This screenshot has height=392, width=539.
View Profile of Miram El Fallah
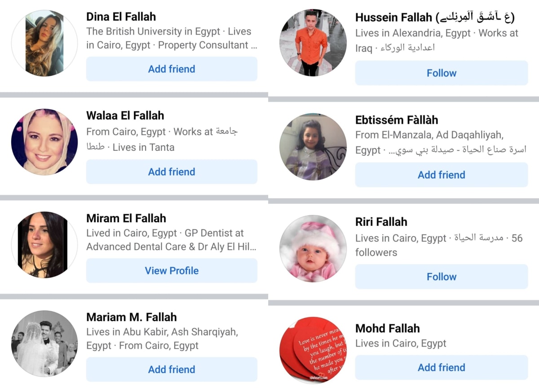(x=172, y=271)
